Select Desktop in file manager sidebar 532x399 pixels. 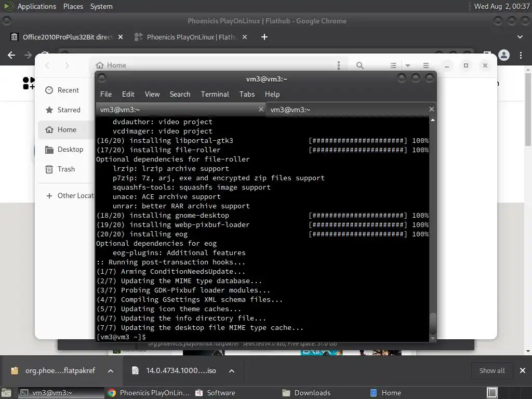coord(66,149)
